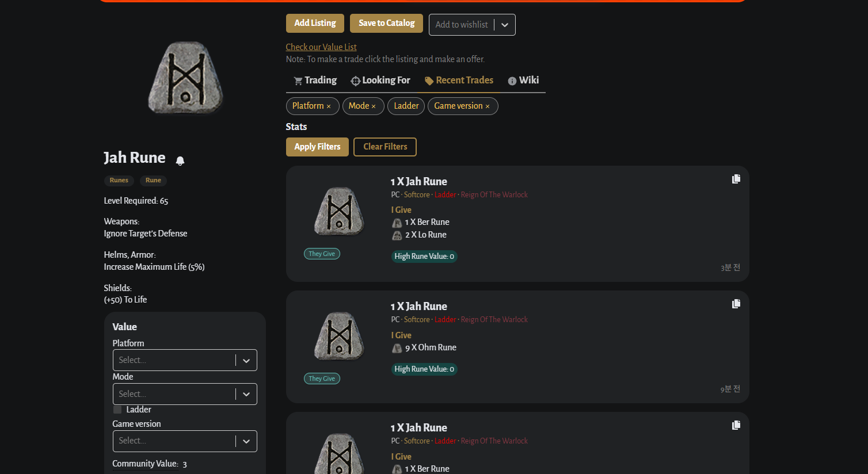Screen dimensions: 868x474
Task: Click the Ohm Rune icon in second listing
Action: (397, 348)
